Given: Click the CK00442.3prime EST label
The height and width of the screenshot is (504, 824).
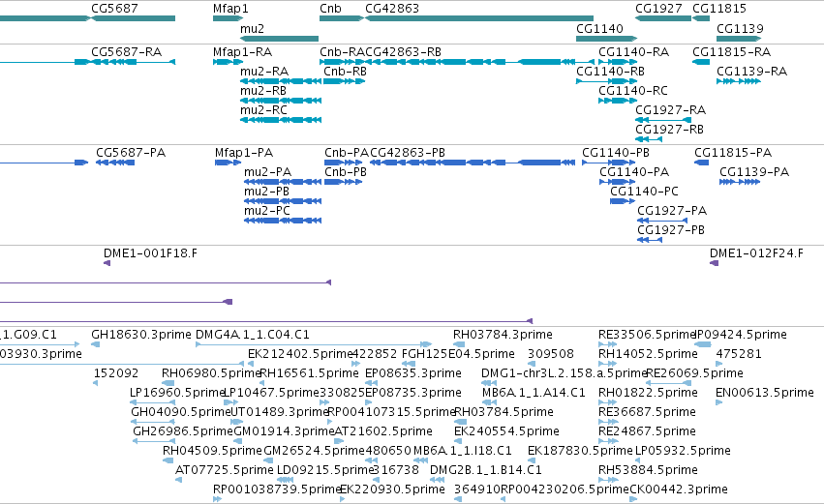Looking at the screenshot, I should click(679, 490).
